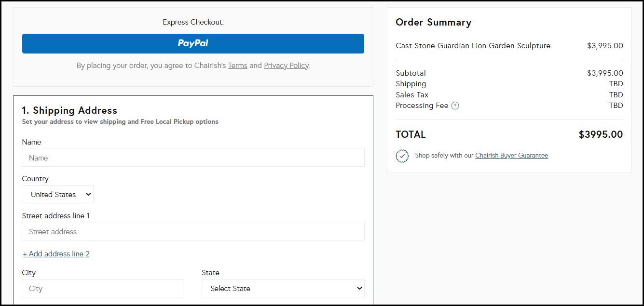Click the TOTAL amount $3995.00

click(601, 134)
